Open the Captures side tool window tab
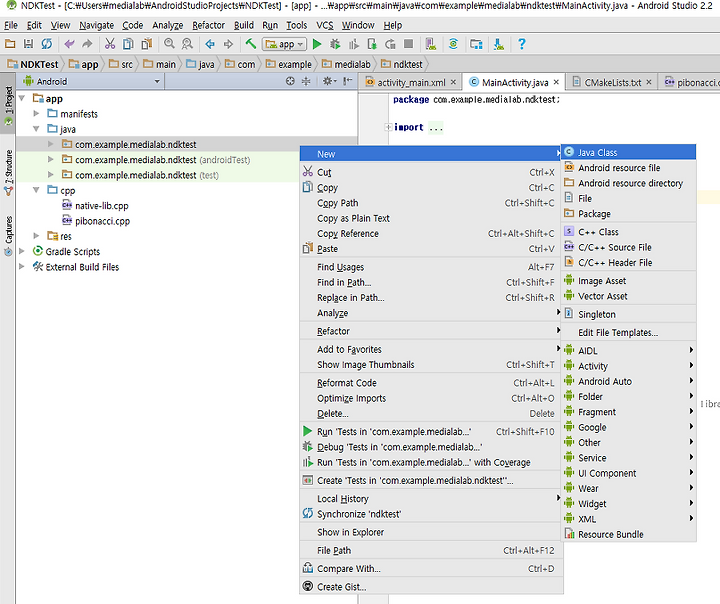 (8, 236)
